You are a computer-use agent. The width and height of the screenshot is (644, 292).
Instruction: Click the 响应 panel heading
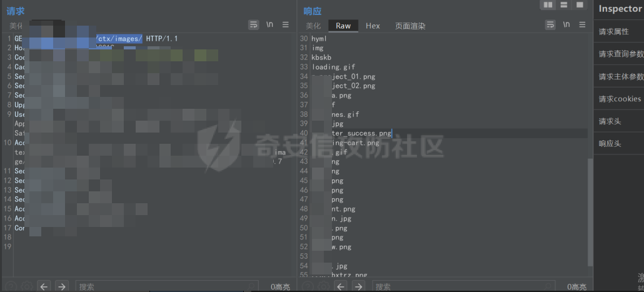point(313,11)
